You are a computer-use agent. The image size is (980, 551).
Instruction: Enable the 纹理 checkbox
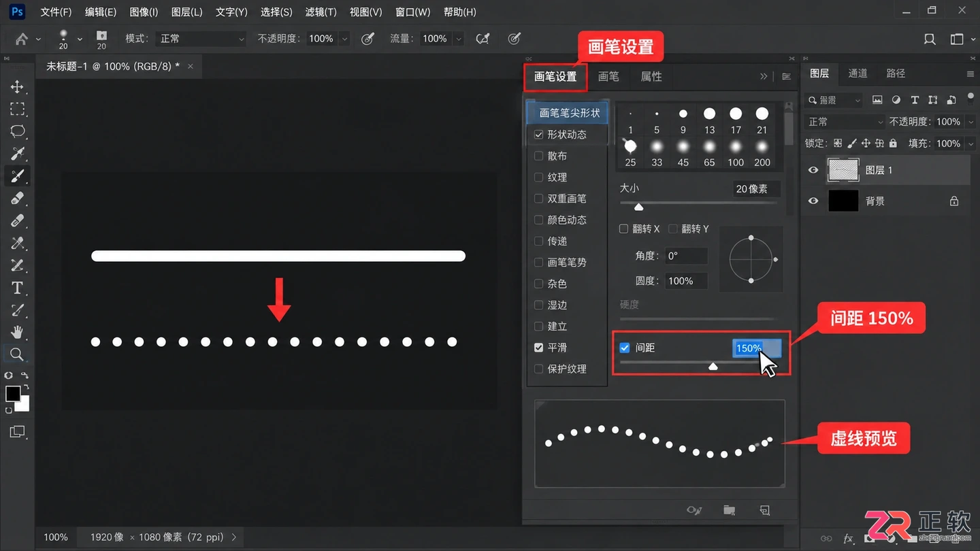point(538,177)
